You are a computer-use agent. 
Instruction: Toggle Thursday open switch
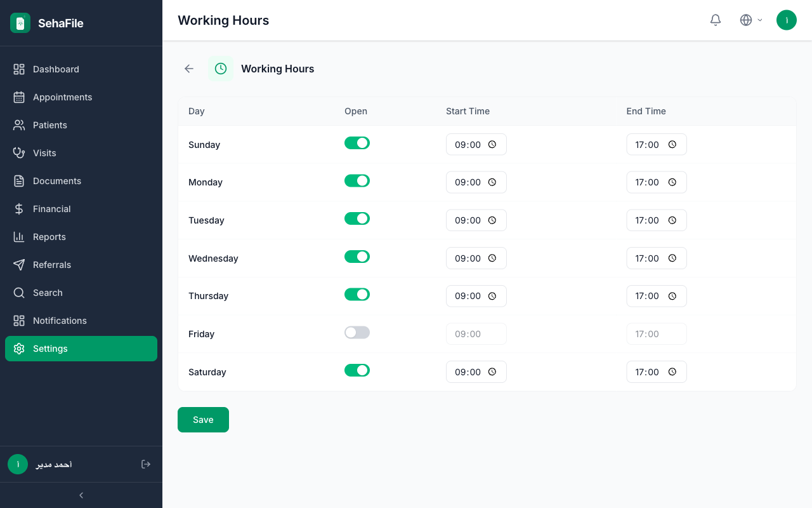(x=357, y=295)
